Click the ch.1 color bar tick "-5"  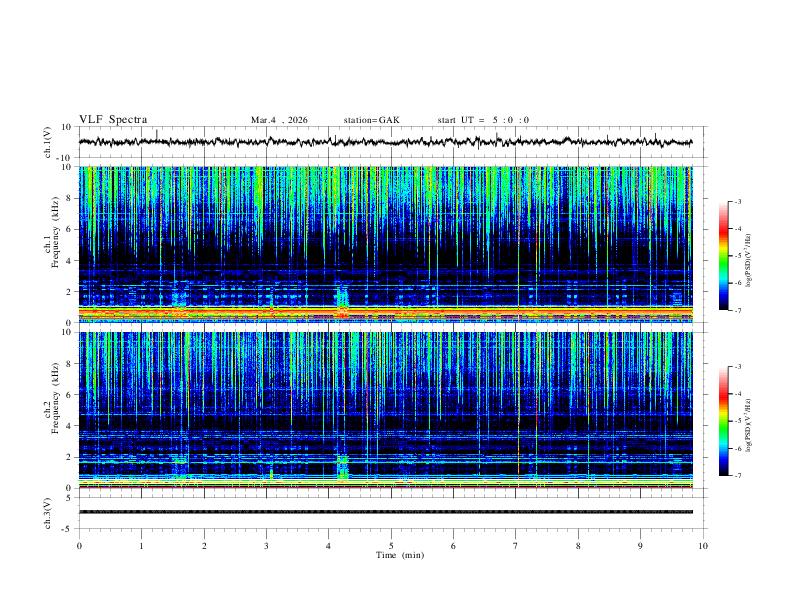737,256
